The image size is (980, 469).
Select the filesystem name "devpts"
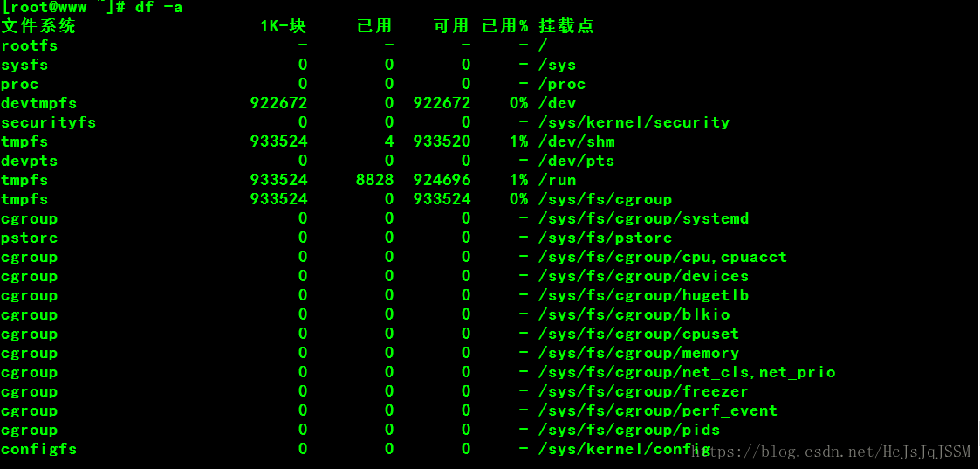(x=30, y=161)
